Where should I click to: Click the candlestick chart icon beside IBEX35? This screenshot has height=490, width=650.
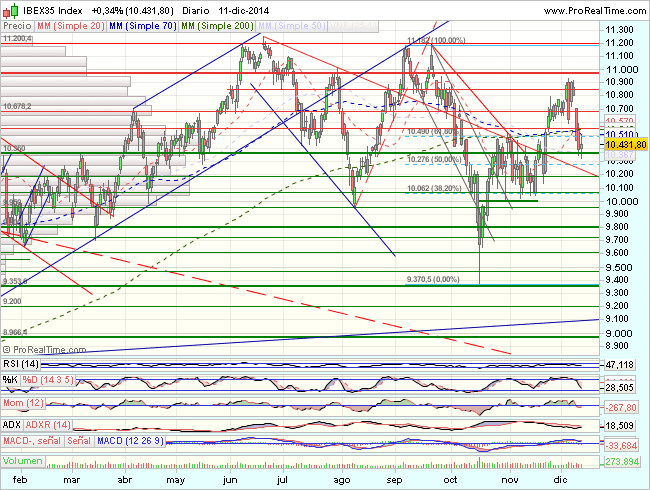[x=10, y=10]
